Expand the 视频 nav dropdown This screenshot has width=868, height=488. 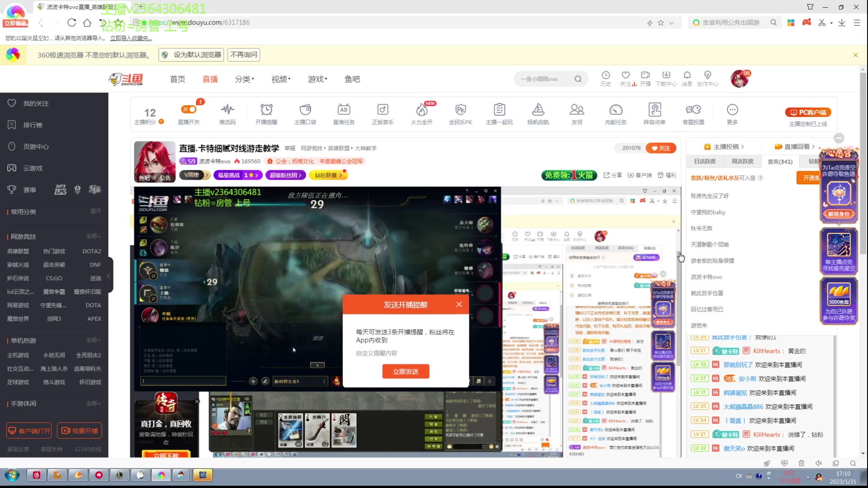pos(281,79)
